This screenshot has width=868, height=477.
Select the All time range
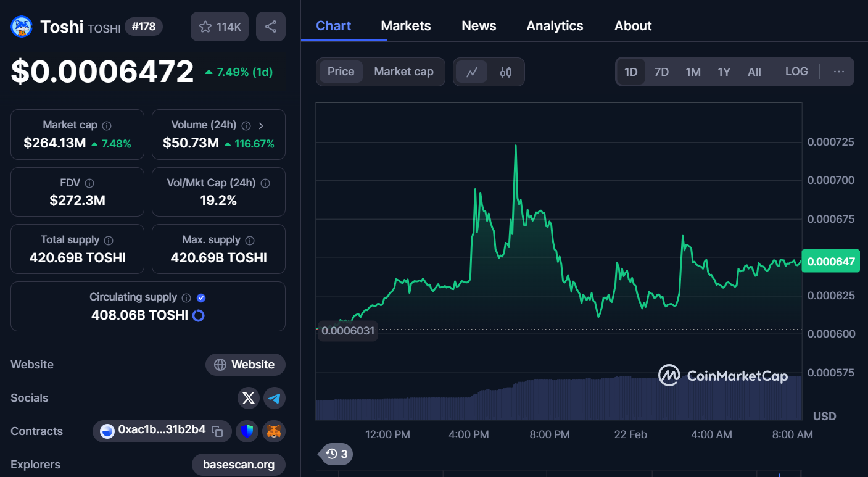click(754, 72)
